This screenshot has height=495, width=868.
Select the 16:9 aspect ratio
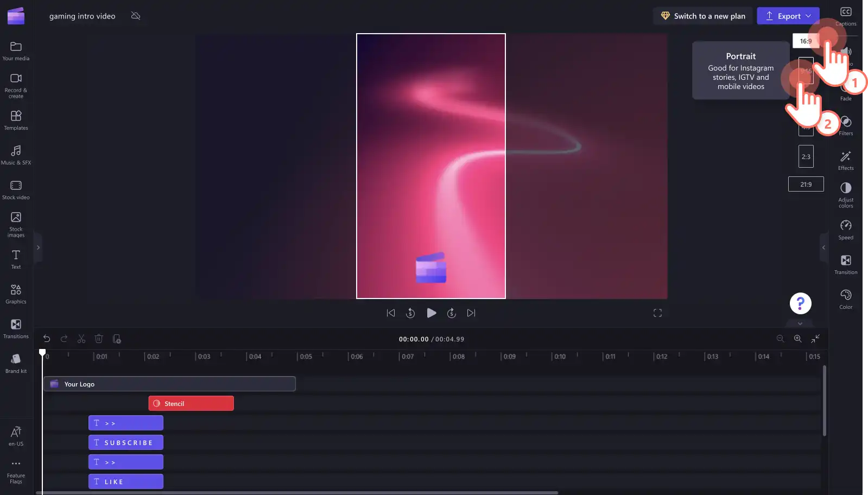[x=806, y=41]
